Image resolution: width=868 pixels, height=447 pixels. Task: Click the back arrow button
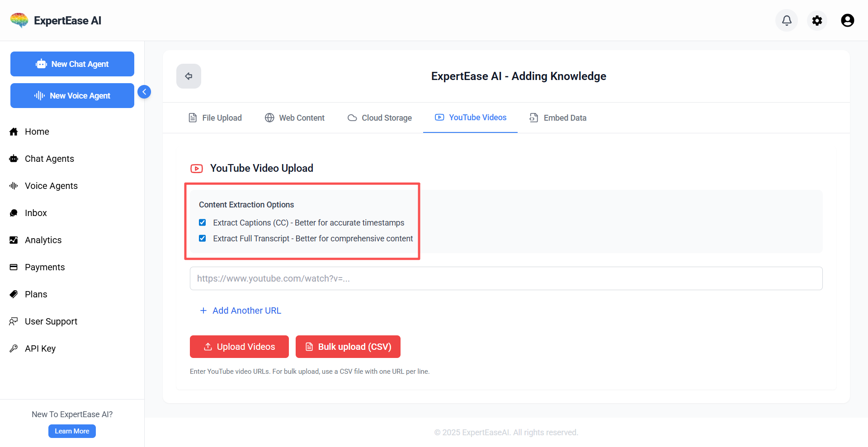tap(189, 76)
